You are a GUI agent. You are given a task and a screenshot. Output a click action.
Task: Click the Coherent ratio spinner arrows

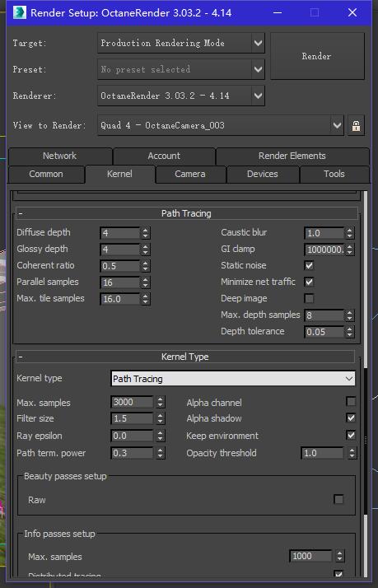146,266
